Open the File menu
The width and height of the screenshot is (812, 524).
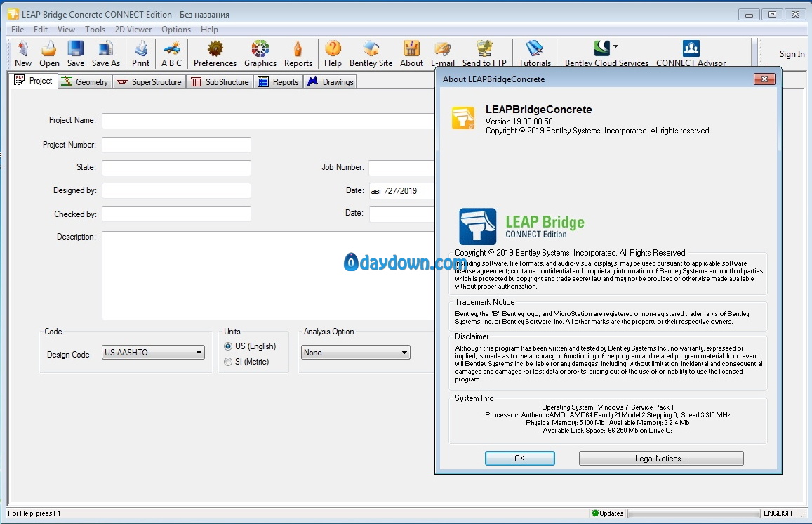[x=18, y=30]
